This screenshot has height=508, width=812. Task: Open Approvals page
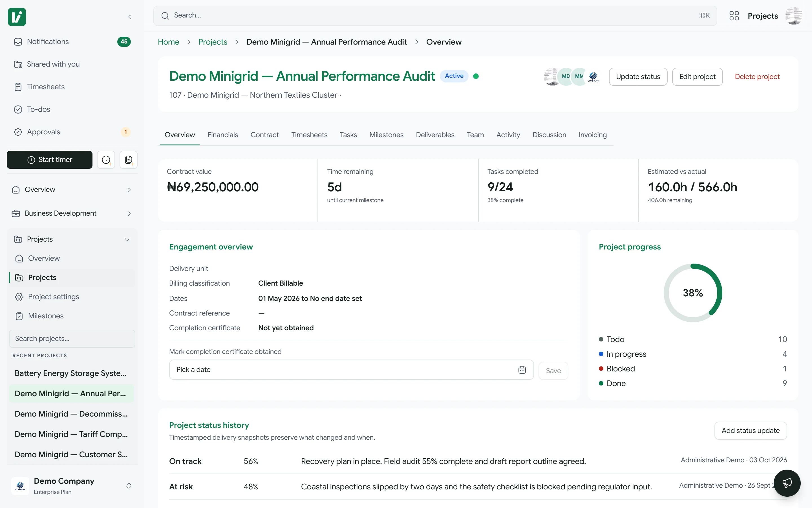tap(72, 132)
